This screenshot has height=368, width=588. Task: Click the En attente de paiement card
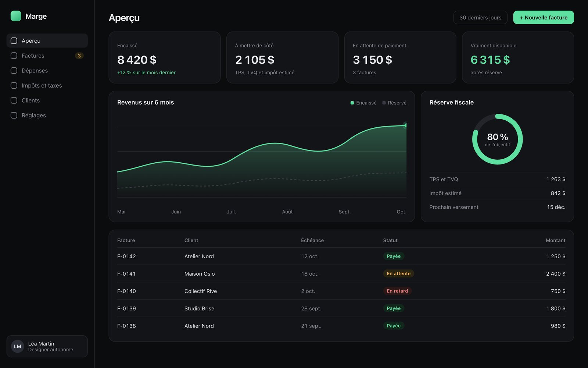click(400, 57)
